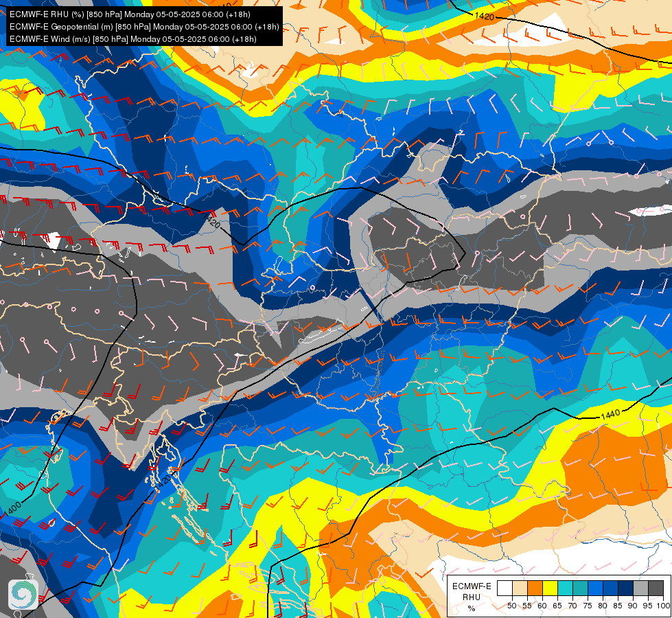
Task: Select the ECMWF-E Geopotential (m) header line
Action: click(144, 27)
